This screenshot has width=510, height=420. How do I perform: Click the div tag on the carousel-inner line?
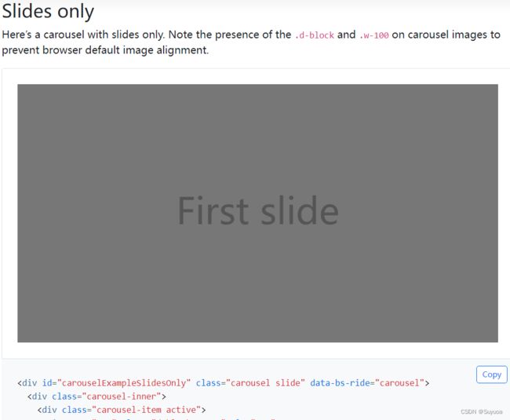click(38, 396)
